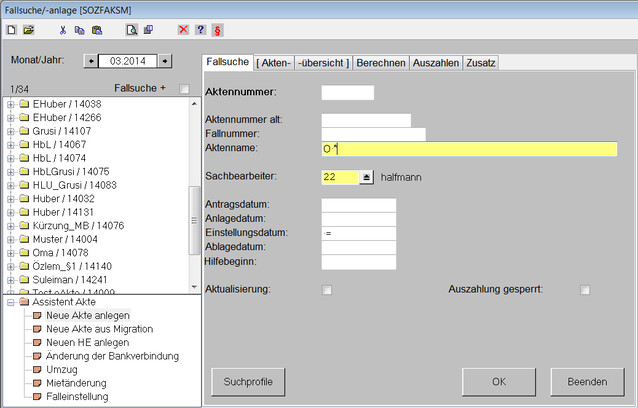This screenshot has width=638, height=408.
Task: Switch to the Berechnen tab
Action: click(381, 63)
